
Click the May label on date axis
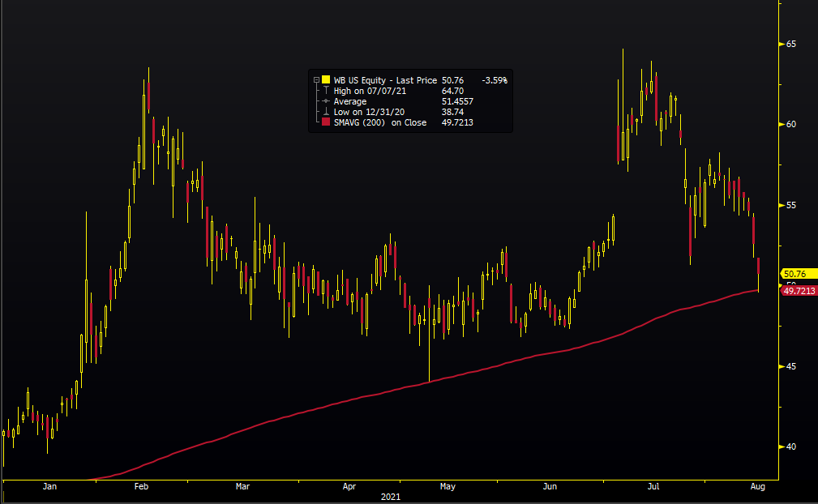[448, 486]
